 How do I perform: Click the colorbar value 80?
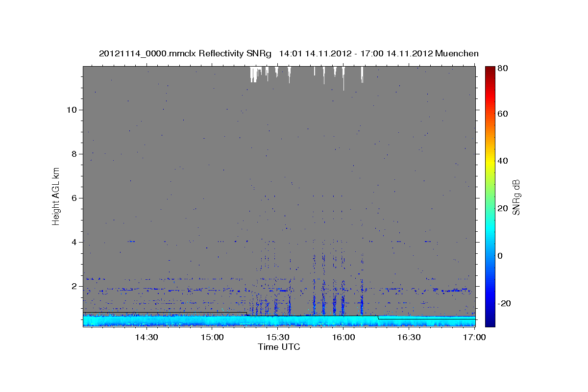[503, 68]
